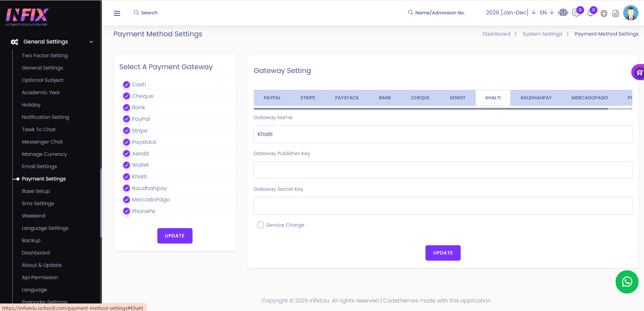Image resolution: width=644 pixels, height=311 pixels.
Task: Open the WhatsApp chat button
Action: (627, 282)
